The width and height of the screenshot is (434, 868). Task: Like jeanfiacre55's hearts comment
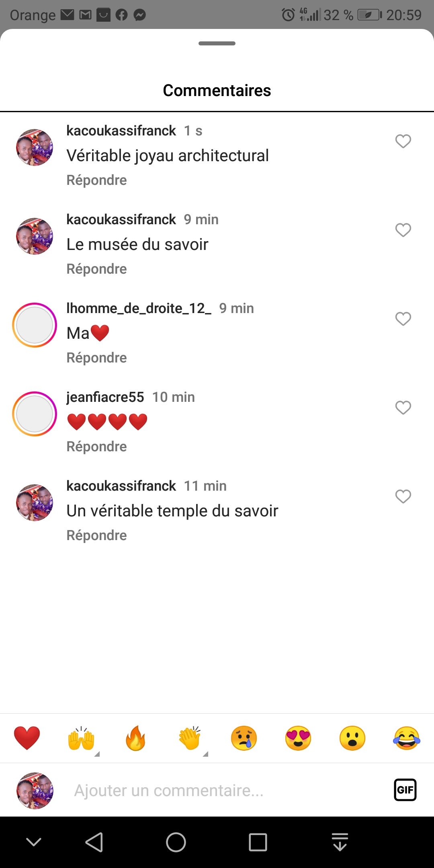(403, 407)
